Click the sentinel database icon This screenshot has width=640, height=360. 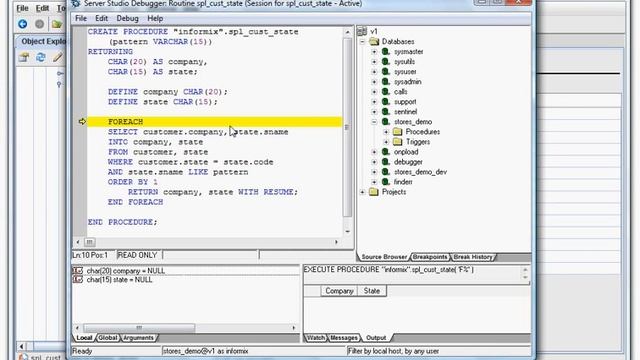(x=386, y=112)
